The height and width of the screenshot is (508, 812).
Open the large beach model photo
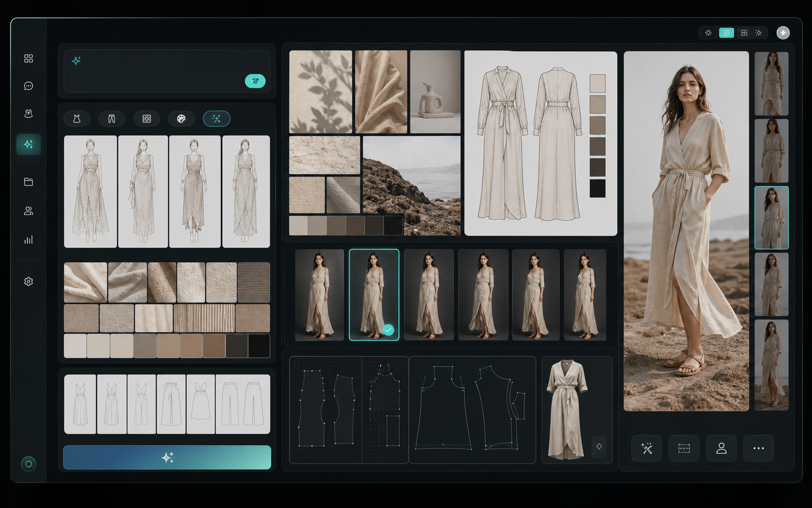[686, 231]
